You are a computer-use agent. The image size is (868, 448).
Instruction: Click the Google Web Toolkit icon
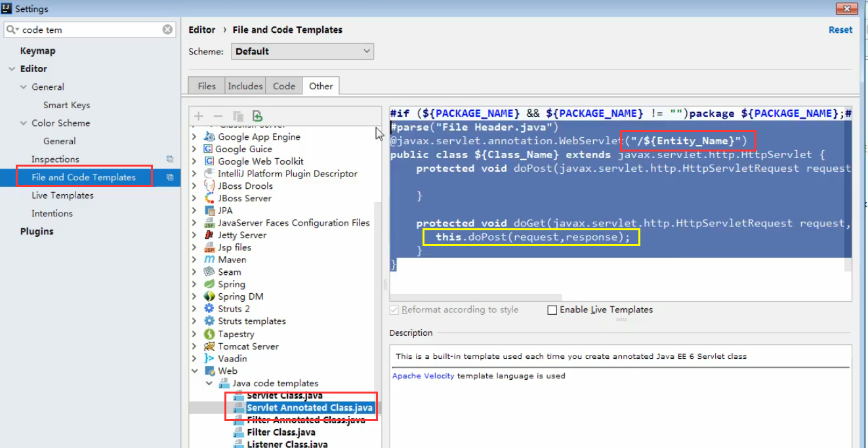209,161
